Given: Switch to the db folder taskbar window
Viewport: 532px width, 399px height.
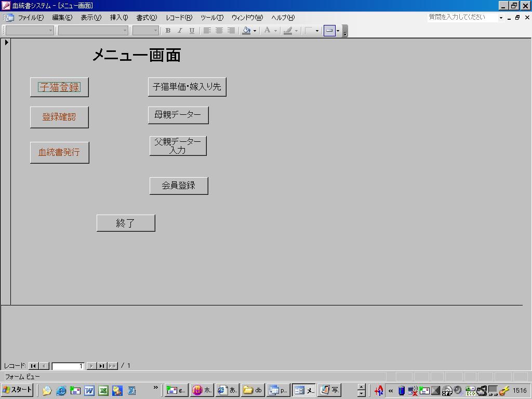Looking at the screenshot, I should 252,391.
